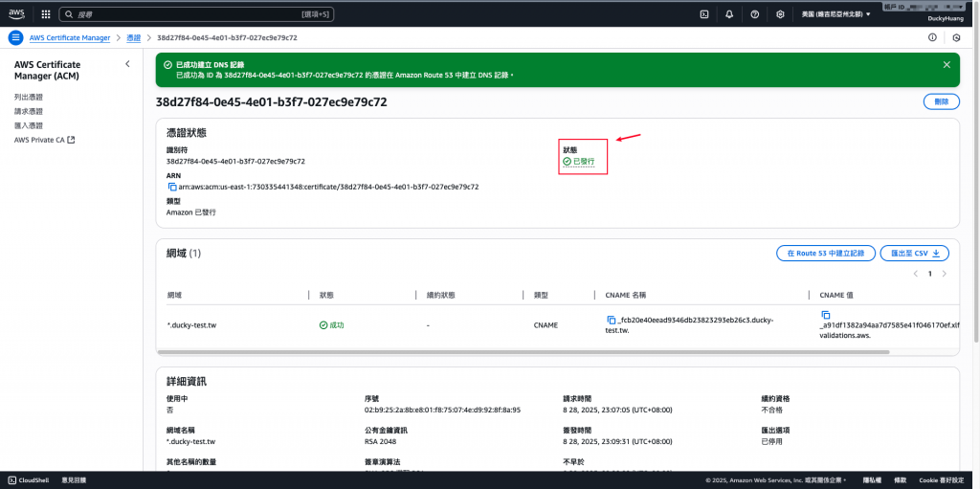
Task: Click the 已發行 status indicator
Action: 579,162
